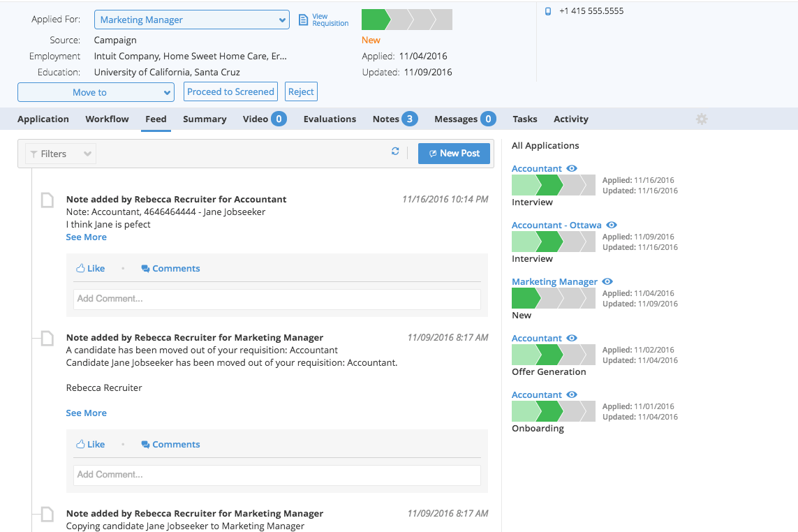Open the Filters dropdown
The width and height of the screenshot is (798, 532).
point(61,154)
